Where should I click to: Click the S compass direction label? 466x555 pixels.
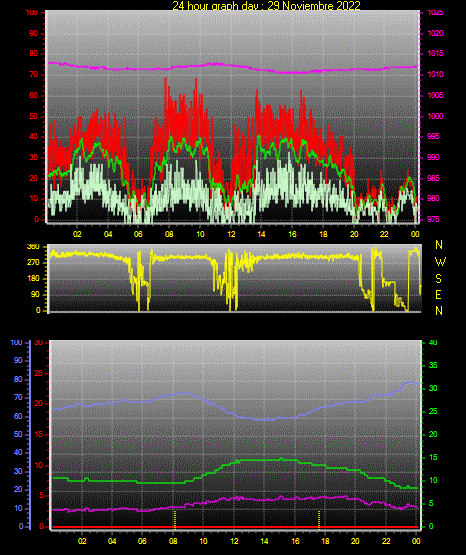438,279
